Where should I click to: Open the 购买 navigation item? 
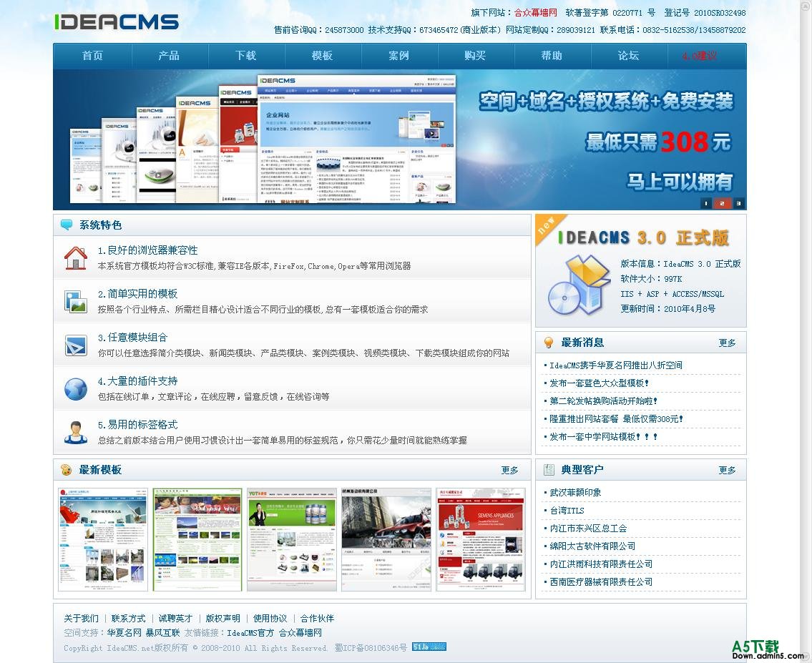475,55
